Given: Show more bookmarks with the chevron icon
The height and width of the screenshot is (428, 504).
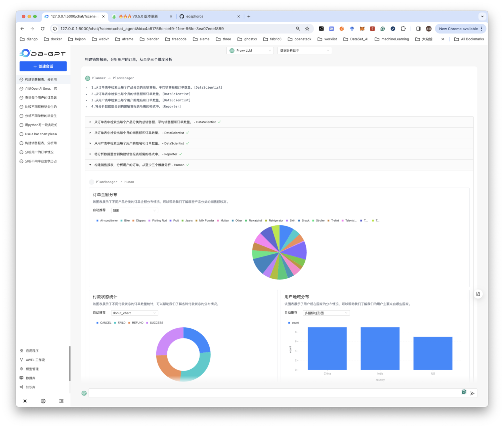Looking at the screenshot, I should tap(443, 39).
